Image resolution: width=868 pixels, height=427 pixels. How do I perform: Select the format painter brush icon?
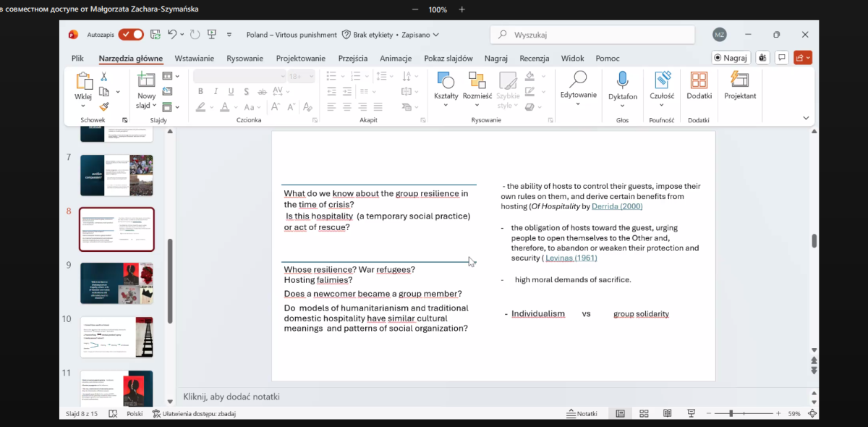click(104, 106)
